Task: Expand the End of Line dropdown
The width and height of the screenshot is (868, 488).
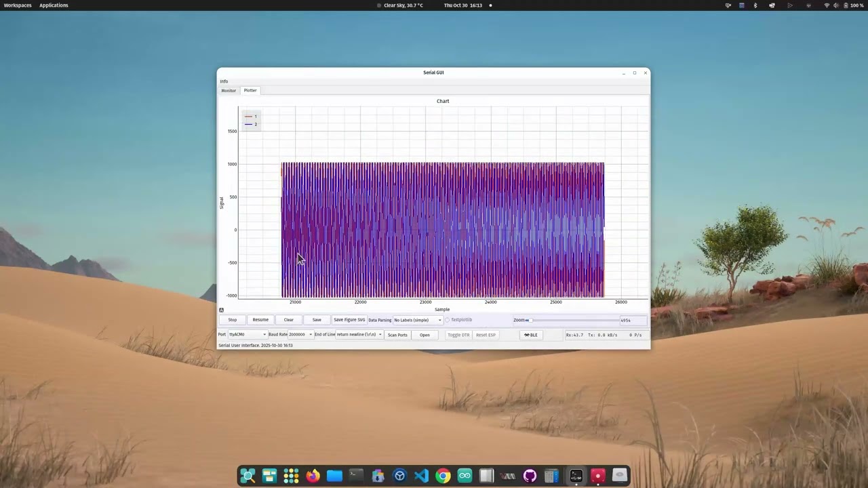Action: coord(359,334)
